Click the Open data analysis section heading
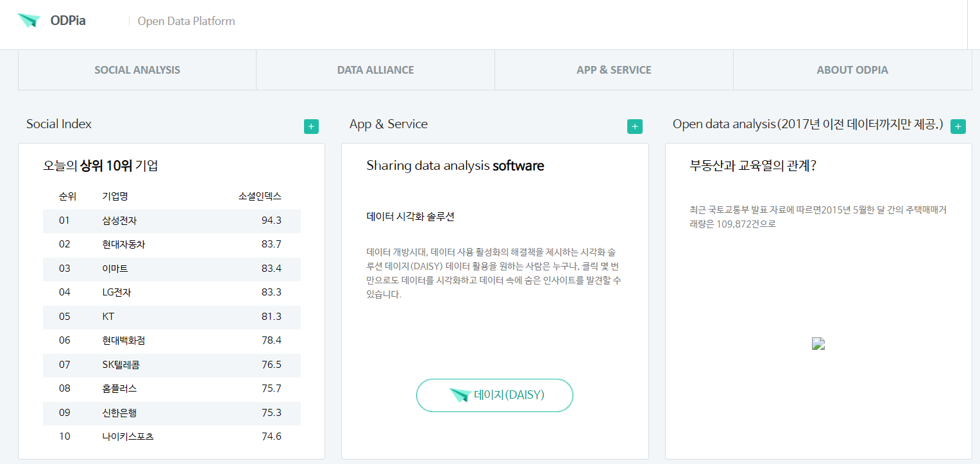This screenshot has height=464, width=980. (x=808, y=124)
